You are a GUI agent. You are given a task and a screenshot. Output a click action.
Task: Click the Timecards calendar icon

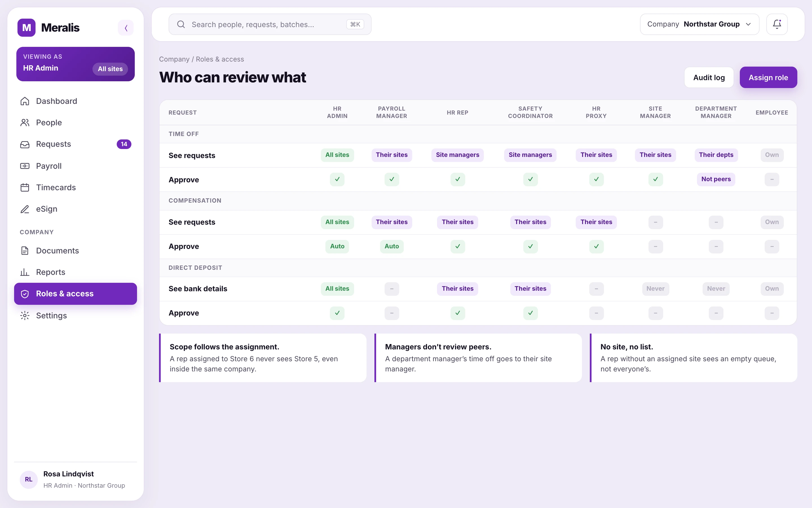[x=25, y=187]
